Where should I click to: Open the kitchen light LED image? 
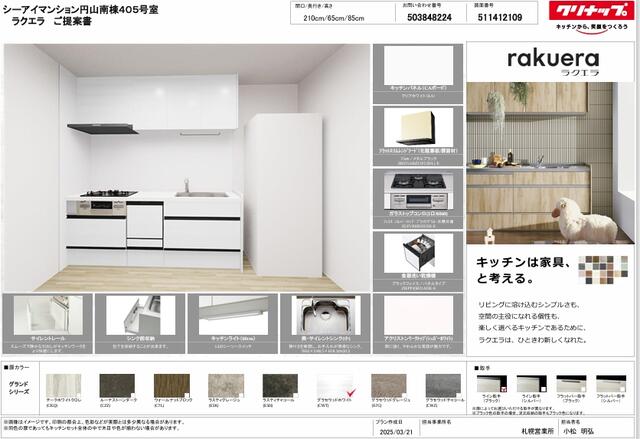233,315
